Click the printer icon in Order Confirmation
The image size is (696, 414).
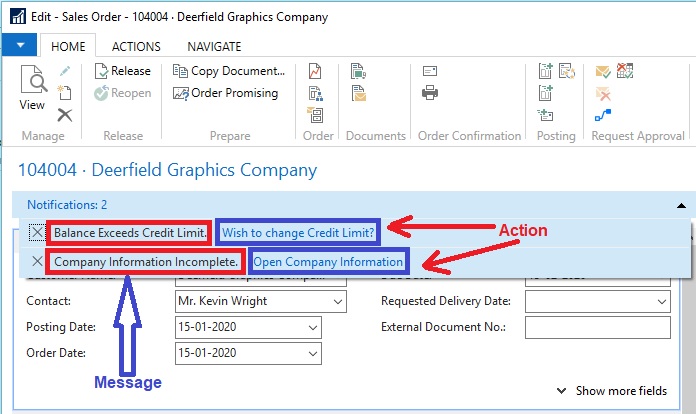point(430,93)
